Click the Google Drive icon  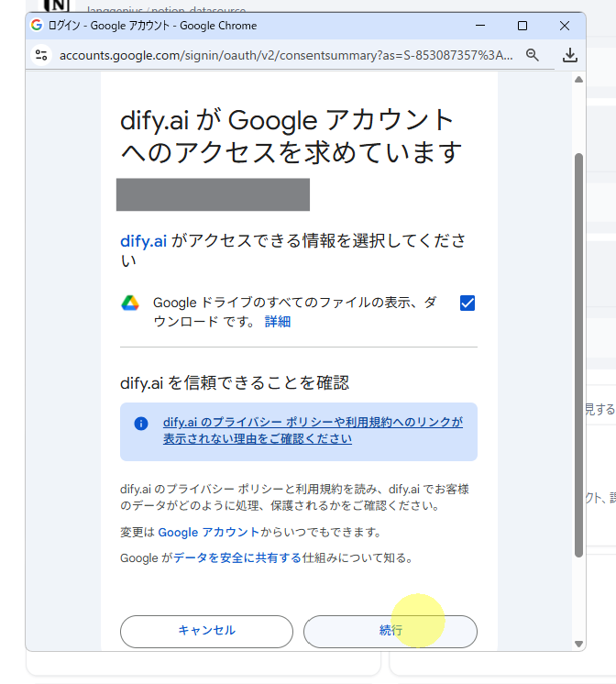[130, 303]
